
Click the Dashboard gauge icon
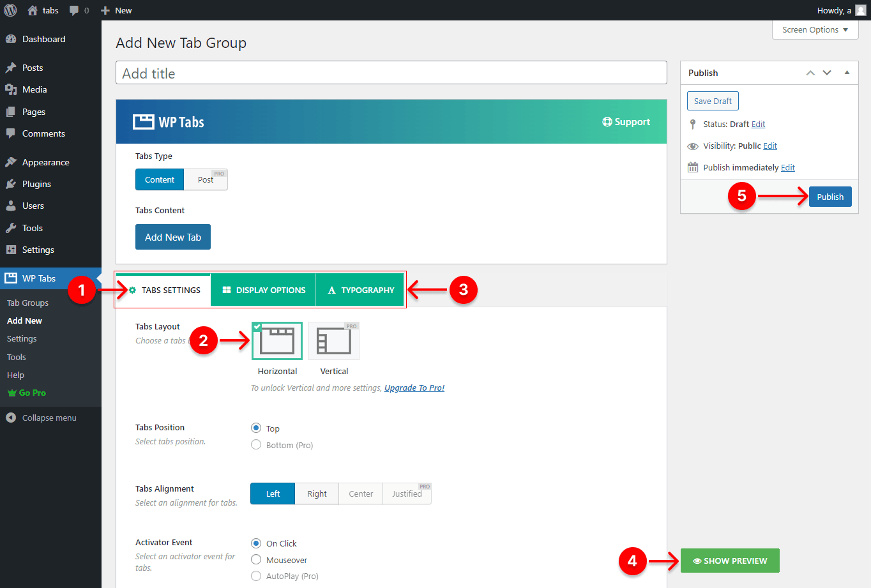[11, 39]
